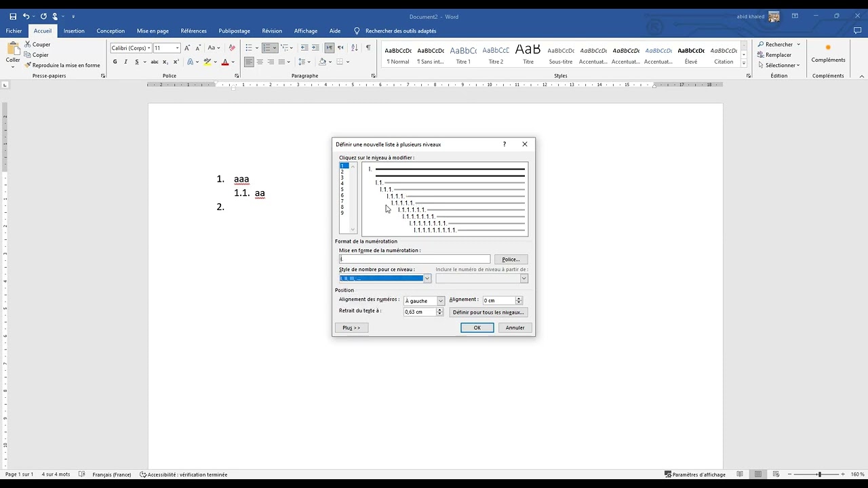The image size is (868, 488).
Task: Click Reproduire la mise en forme
Action: [62, 65]
